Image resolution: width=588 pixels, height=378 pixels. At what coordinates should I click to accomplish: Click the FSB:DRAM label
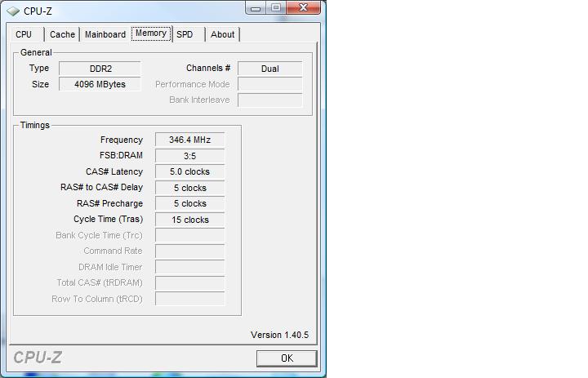tap(121, 155)
